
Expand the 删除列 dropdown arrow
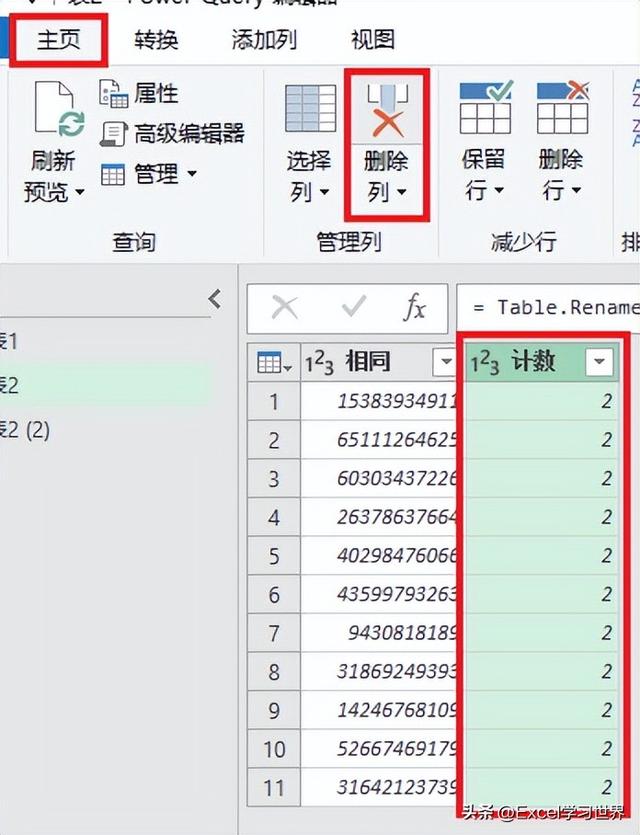[x=401, y=192]
